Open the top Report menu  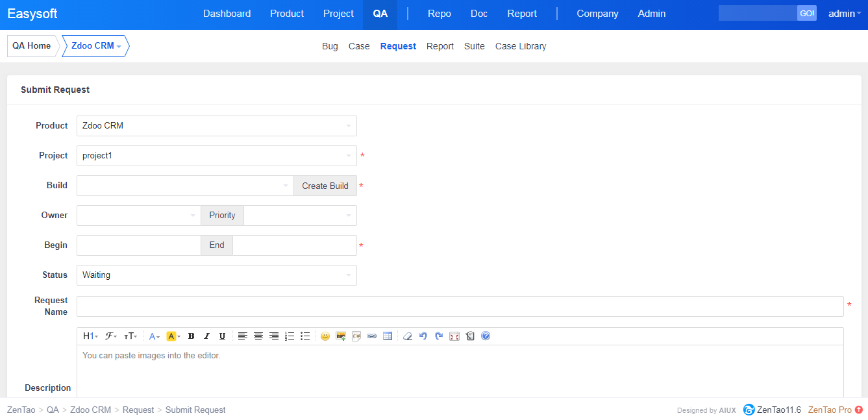tap(523, 14)
